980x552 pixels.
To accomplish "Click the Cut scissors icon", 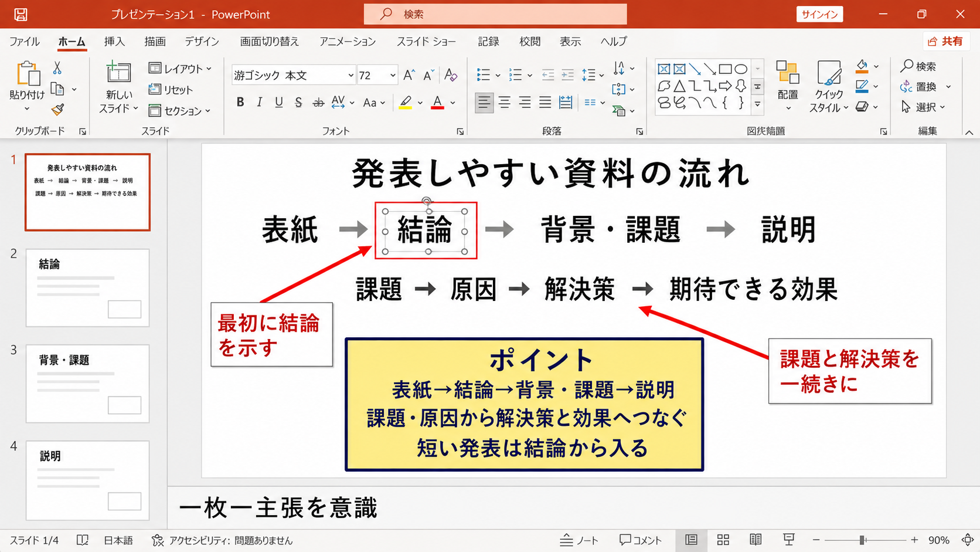I will (57, 68).
